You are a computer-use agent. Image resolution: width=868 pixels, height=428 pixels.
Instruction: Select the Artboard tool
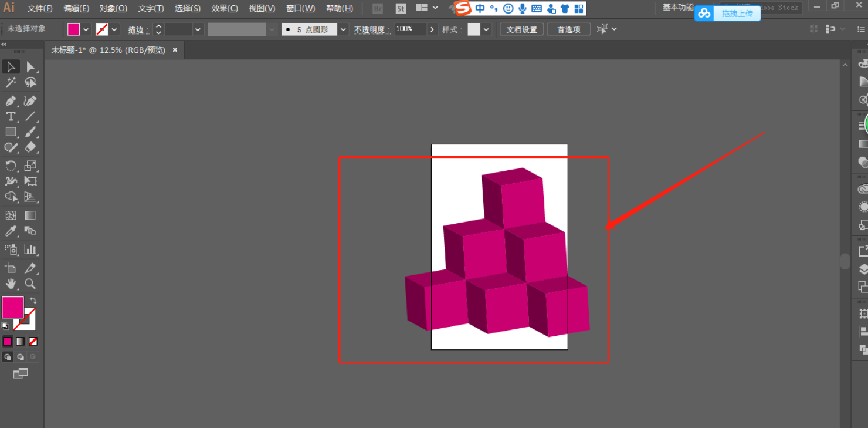pyautogui.click(x=11, y=268)
